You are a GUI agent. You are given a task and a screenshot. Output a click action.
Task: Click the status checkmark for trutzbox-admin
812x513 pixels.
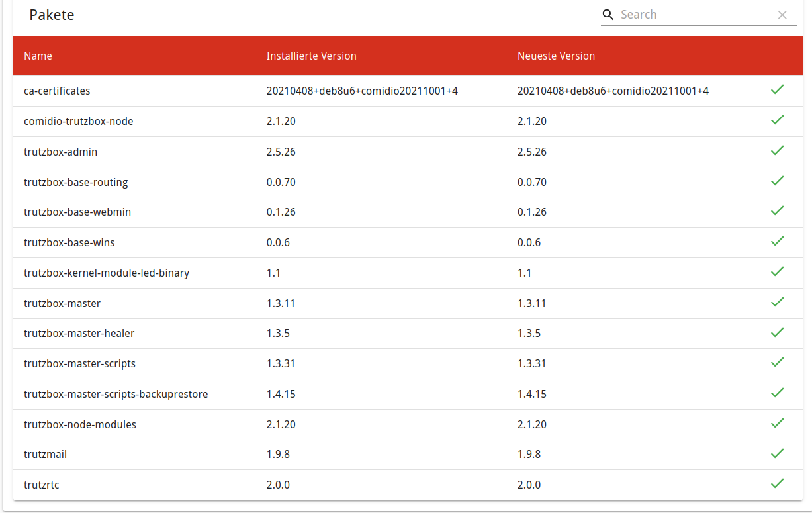coord(777,150)
